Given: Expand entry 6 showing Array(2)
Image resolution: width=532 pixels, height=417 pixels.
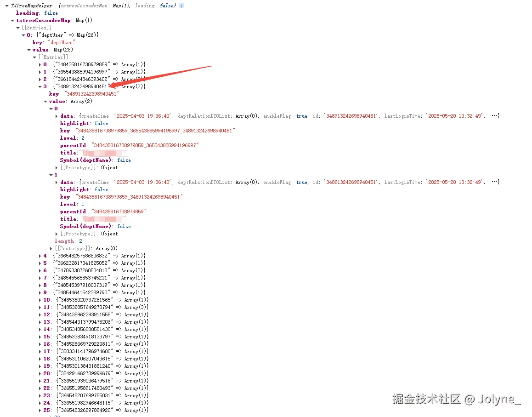Looking at the screenshot, I should 40,270.
